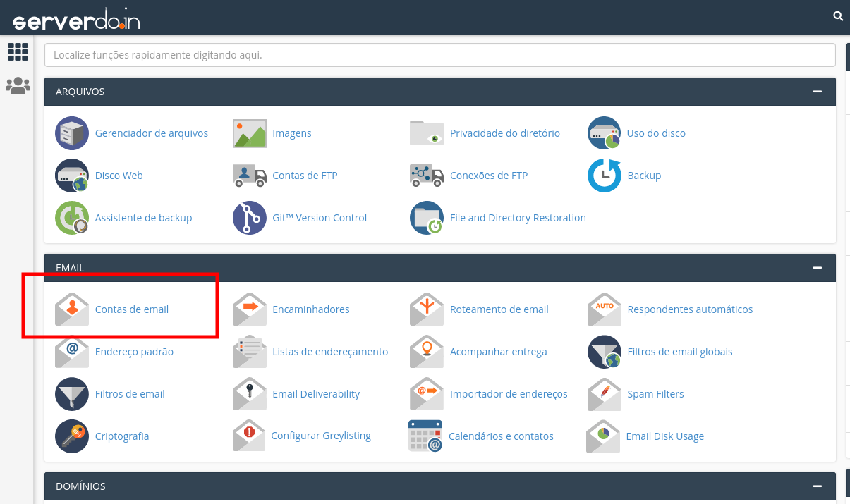850x504 pixels.
Task: Open the Backup circular arrow icon
Action: 605,176
